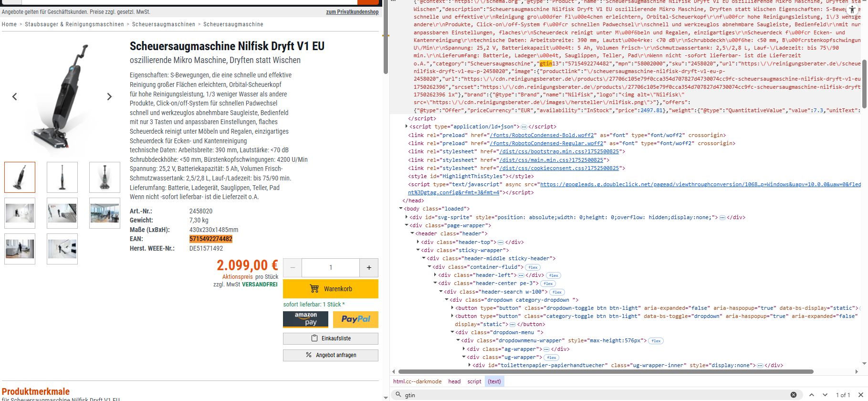This screenshot has width=868, height=401.
Task: Select (text) in DevTools breadcrumb
Action: pos(494,381)
